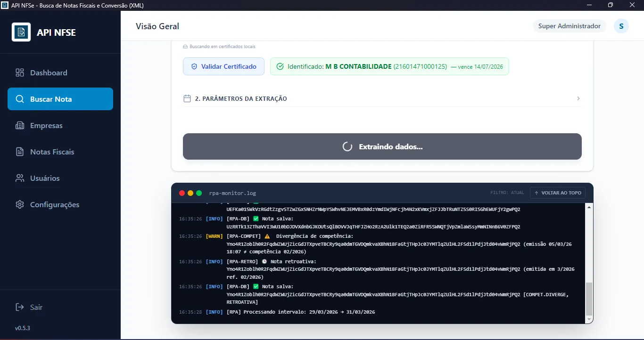Click the green check icon beside Identificado
644x340 pixels.
pos(280,66)
